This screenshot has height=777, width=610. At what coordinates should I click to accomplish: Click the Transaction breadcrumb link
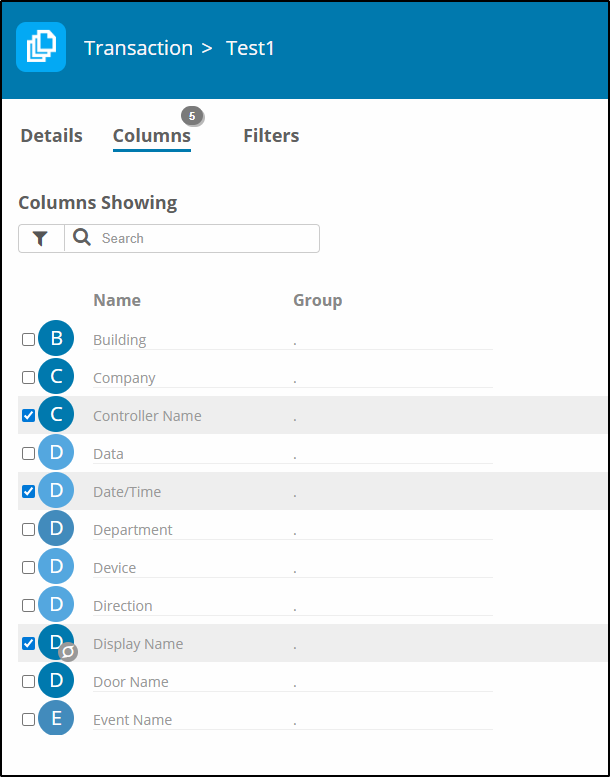coord(138,48)
